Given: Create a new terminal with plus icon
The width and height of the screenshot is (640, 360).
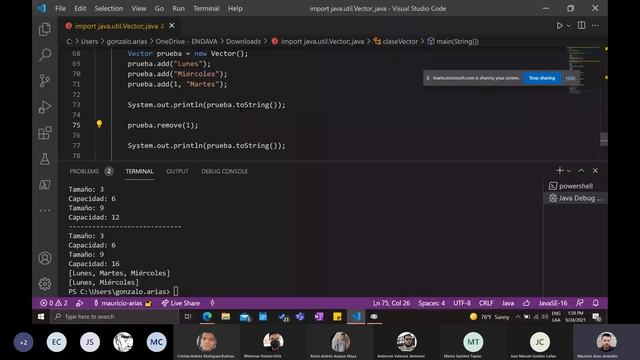Looking at the screenshot, I should point(560,170).
